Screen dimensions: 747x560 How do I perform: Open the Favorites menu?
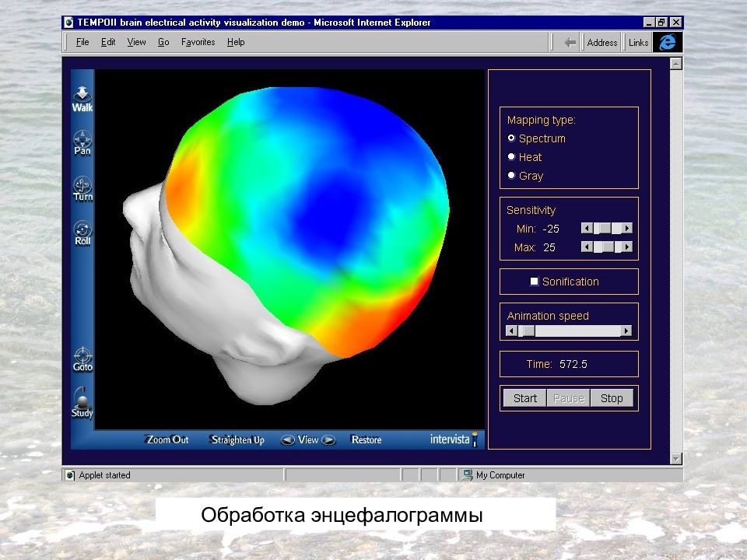198,42
